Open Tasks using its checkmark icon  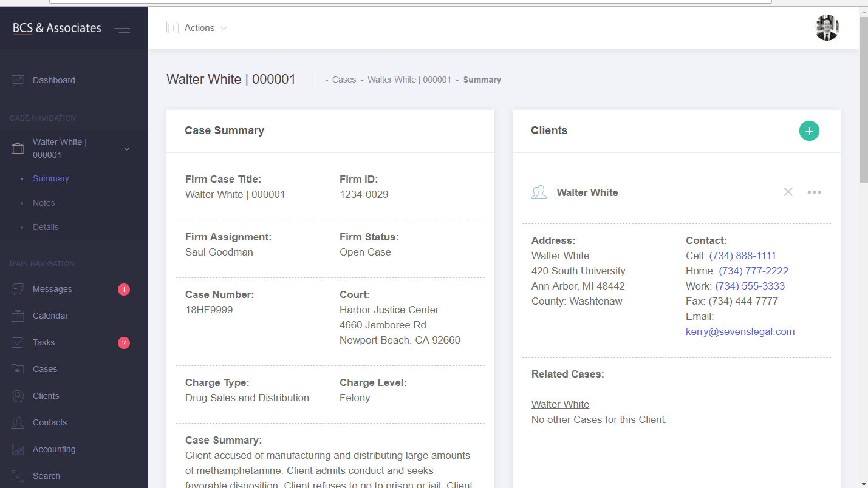point(18,343)
